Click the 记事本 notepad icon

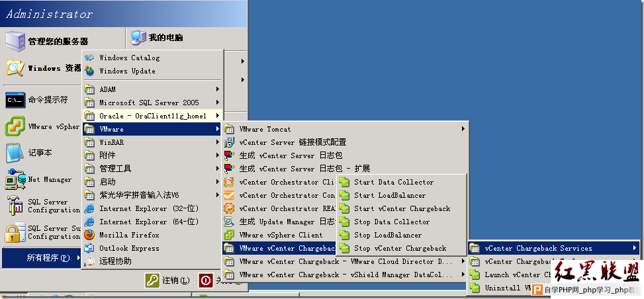coord(15,153)
